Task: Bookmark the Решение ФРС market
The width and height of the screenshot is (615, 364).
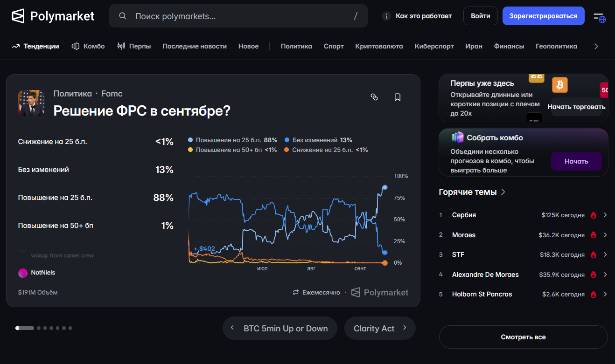Action: (x=398, y=97)
